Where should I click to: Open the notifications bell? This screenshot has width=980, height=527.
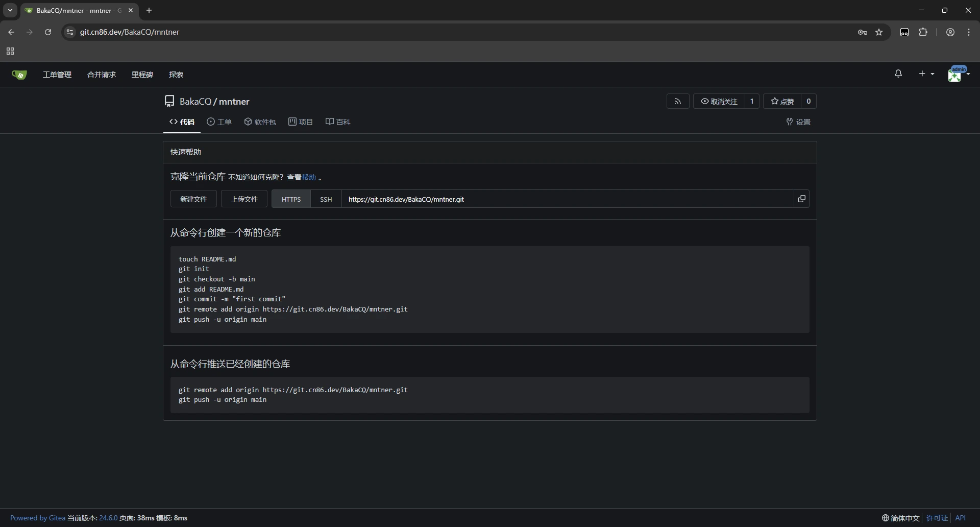point(898,74)
